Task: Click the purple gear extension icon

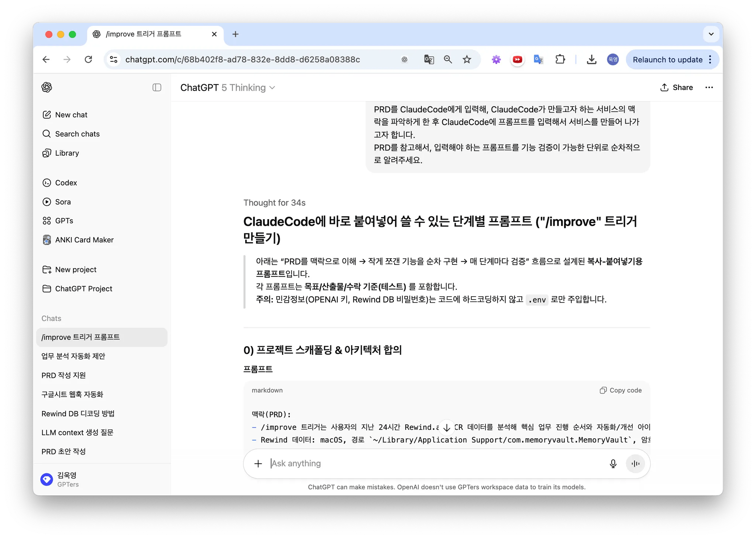Action: (x=496, y=59)
